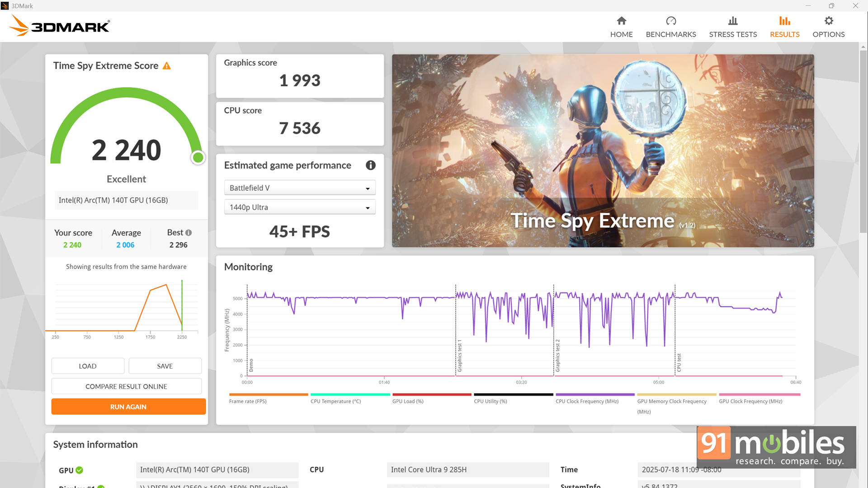Restore down the 3DMark window
868x488 pixels.
tap(831, 6)
